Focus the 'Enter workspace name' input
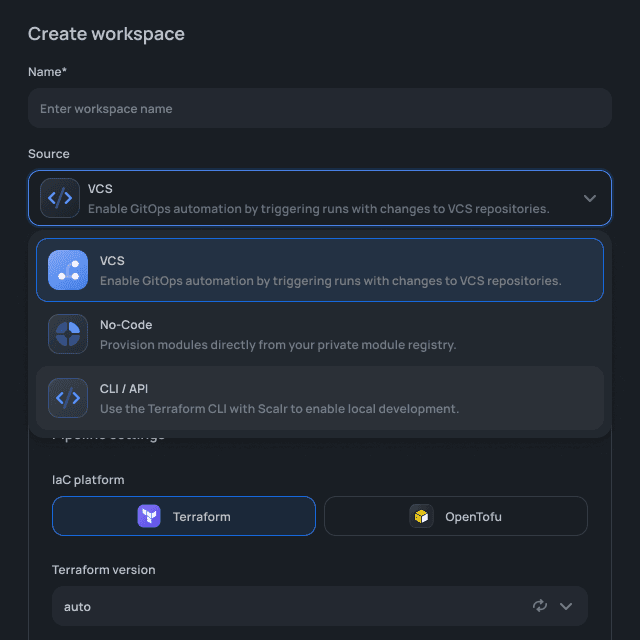640x640 pixels. 320,108
